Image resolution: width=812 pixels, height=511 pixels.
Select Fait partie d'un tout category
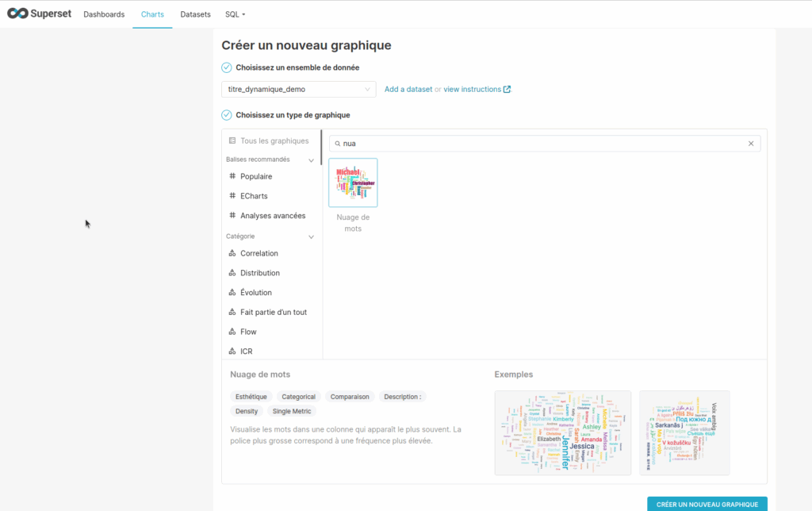click(x=273, y=313)
